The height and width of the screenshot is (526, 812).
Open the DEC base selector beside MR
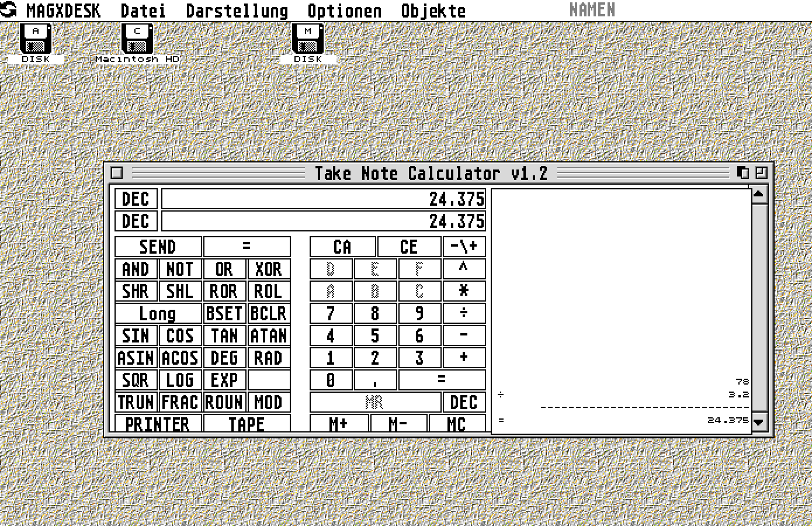coord(464,402)
